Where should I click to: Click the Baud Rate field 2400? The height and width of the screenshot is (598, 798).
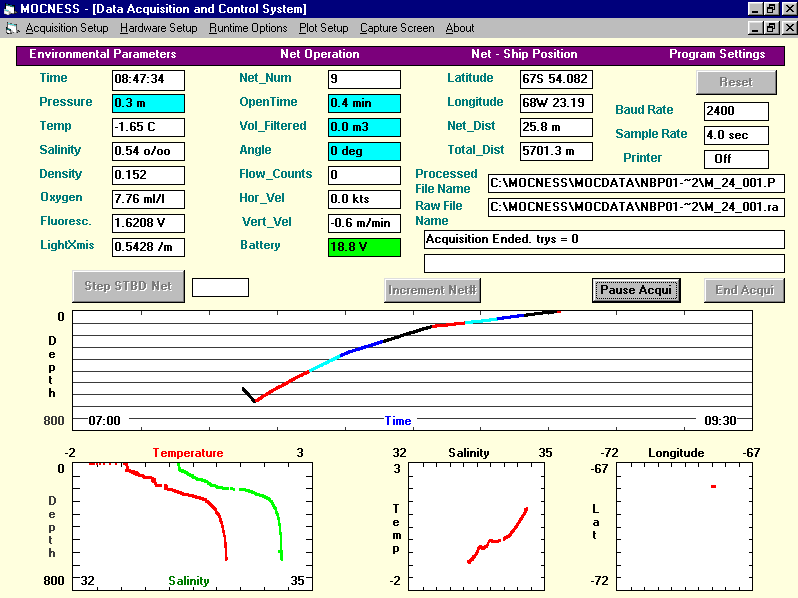pos(736,111)
